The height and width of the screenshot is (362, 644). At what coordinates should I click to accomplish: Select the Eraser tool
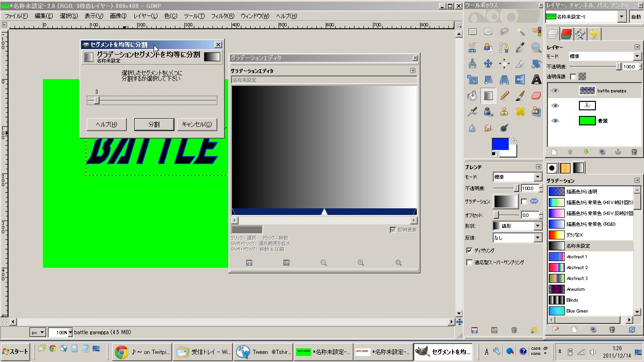(x=537, y=96)
